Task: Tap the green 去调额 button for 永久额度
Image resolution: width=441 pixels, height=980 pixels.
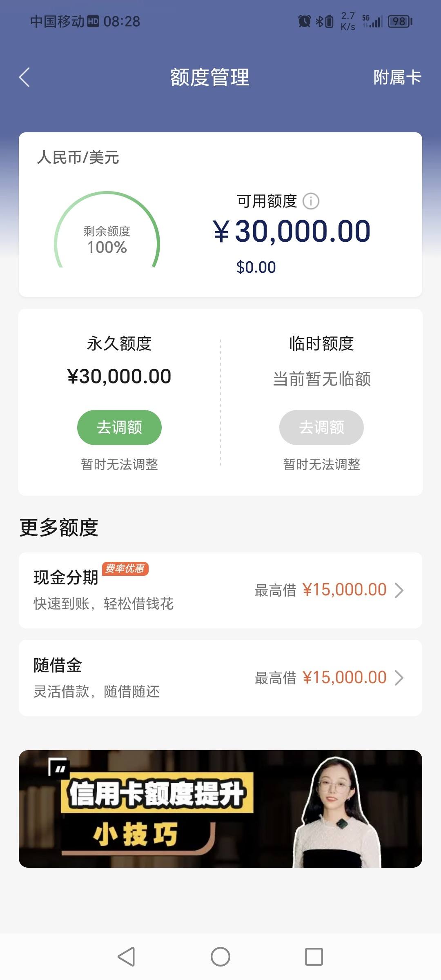Action: (x=119, y=428)
